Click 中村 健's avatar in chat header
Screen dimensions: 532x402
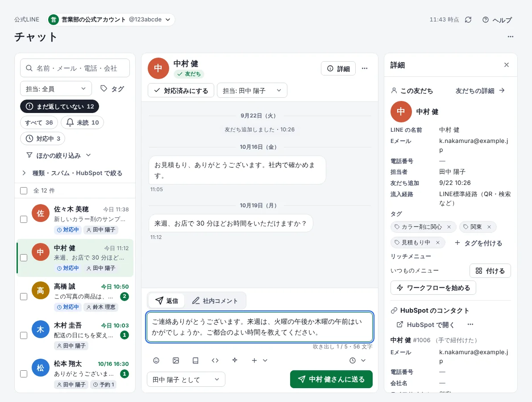(158, 68)
